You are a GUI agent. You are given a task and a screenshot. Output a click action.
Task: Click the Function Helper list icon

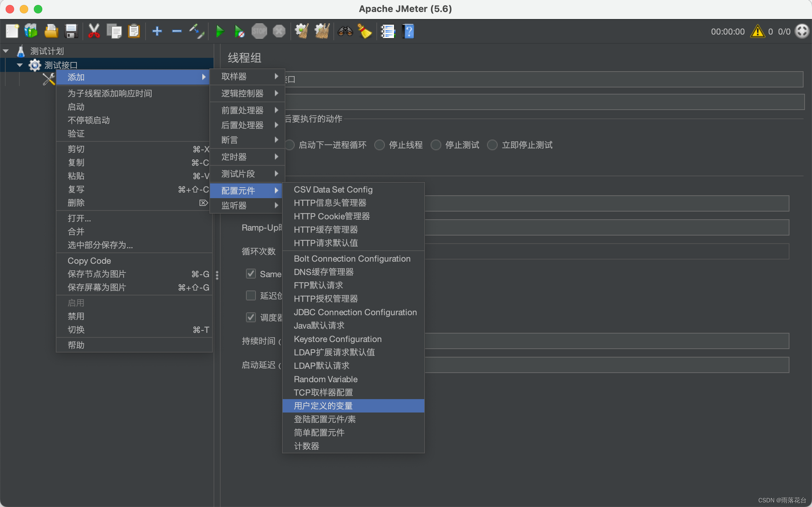coord(388,31)
